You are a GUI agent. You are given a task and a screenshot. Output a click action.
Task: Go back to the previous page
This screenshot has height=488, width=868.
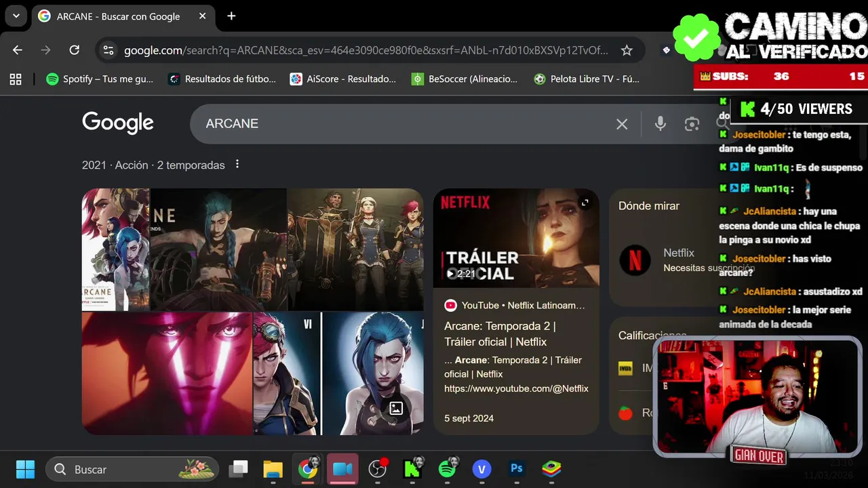tap(18, 50)
